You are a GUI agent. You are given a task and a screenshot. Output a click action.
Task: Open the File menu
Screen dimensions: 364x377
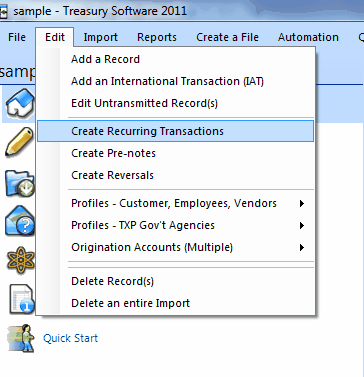[17, 37]
